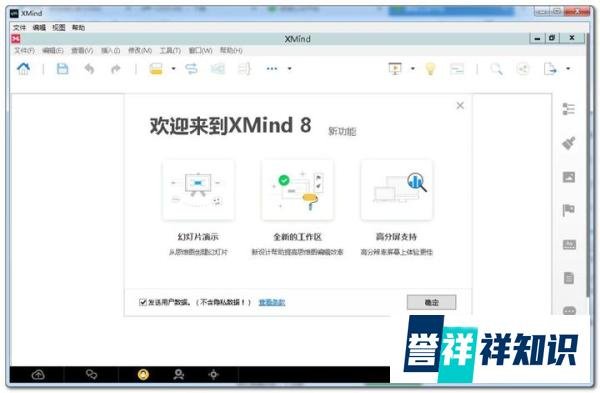Click the Home icon in XMind toolbar

pos(23,69)
